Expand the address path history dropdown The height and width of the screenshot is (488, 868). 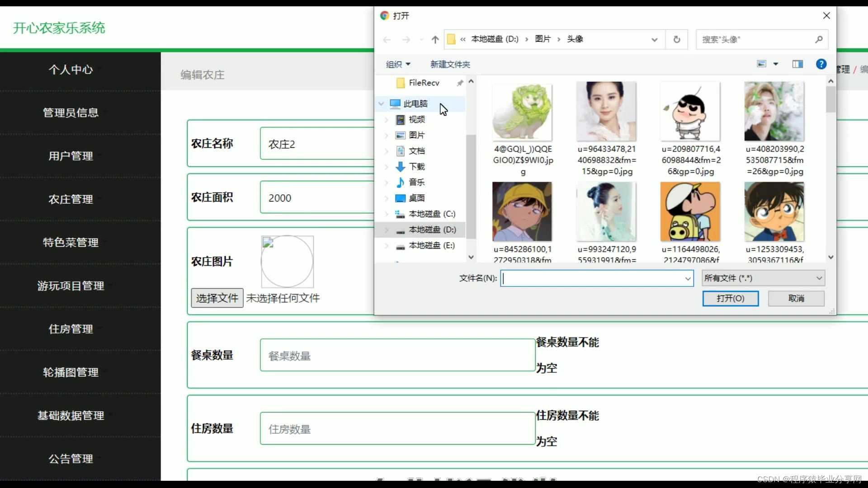pos(654,40)
